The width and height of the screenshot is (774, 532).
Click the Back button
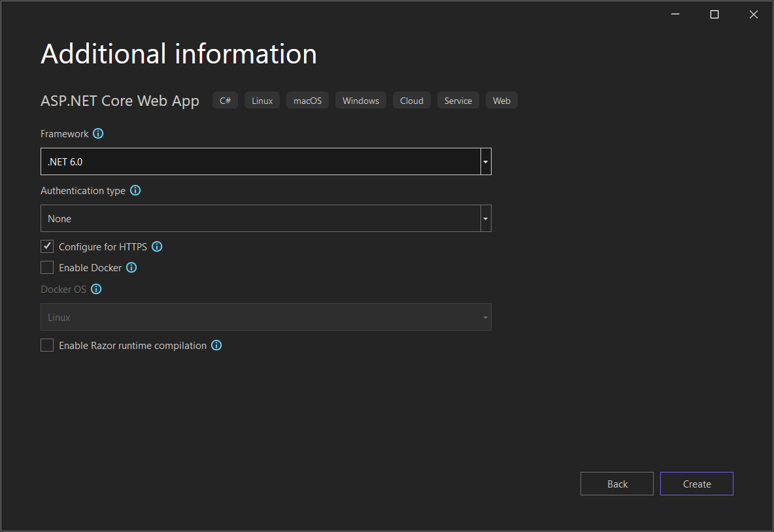point(617,484)
